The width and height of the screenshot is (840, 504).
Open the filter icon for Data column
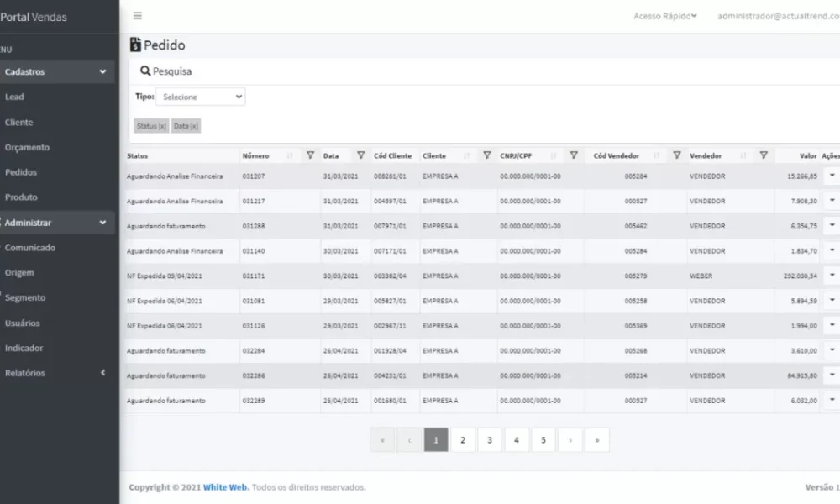[360, 155]
